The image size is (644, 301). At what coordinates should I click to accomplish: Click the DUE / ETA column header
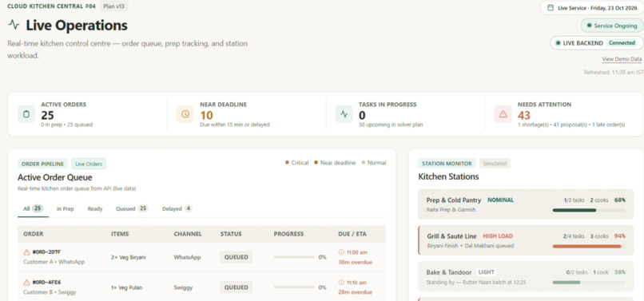click(x=352, y=234)
